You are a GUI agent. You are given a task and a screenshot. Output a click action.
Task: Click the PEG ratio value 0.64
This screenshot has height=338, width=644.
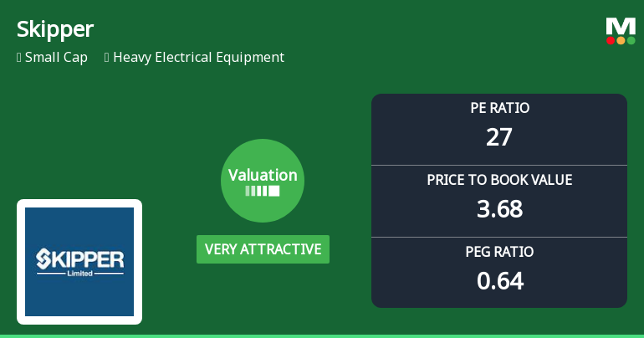499,281
